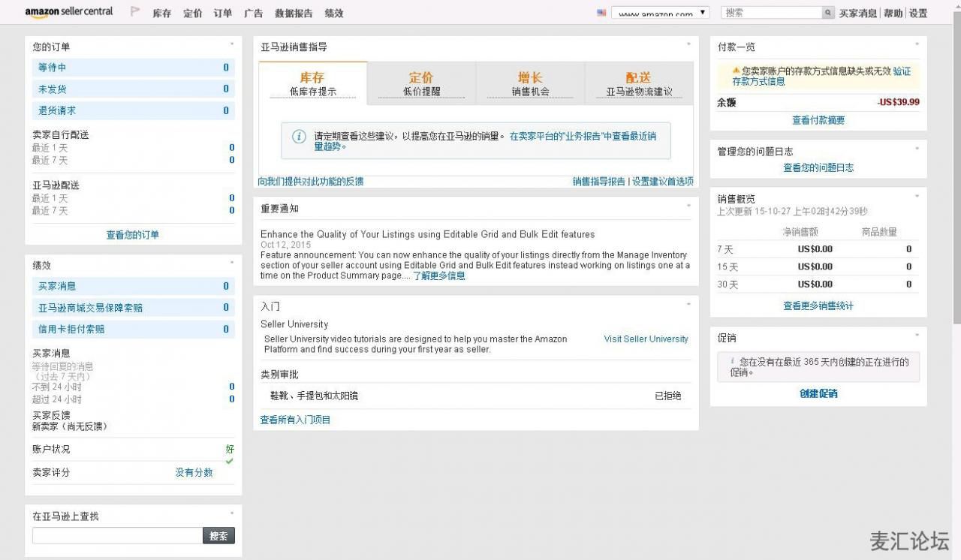Click the warning icon in payments summary
Image resolution: width=961 pixels, height=560 pixels.
(736, 71)
